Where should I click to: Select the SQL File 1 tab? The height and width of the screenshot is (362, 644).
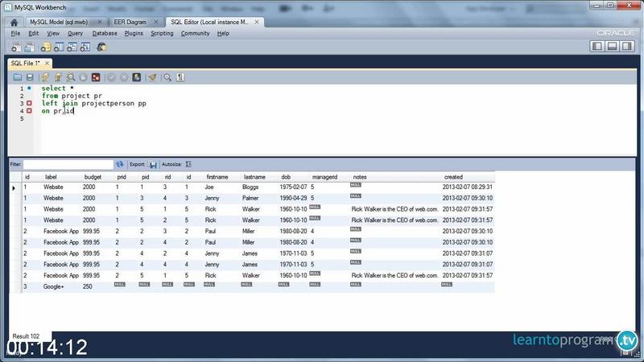[26, 64]
